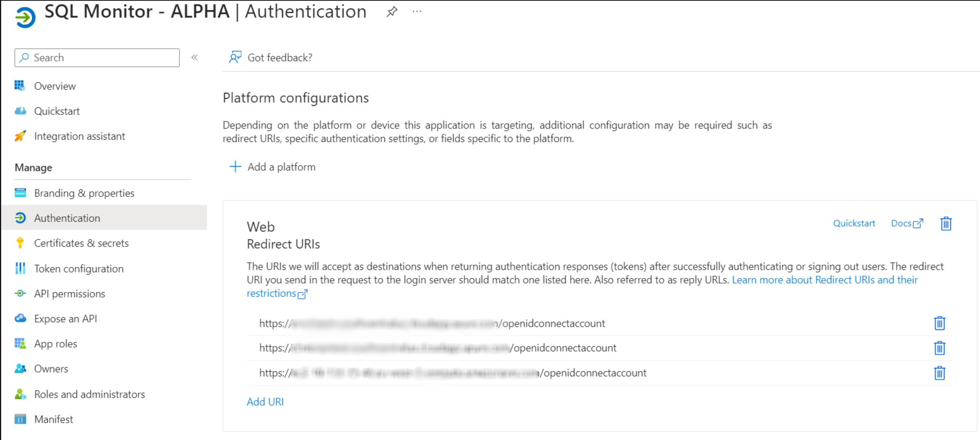Viewport: 980px width, 440px height.
Task: Click the Authentication arrow icon in sidebar
Action: pos(20,217)
